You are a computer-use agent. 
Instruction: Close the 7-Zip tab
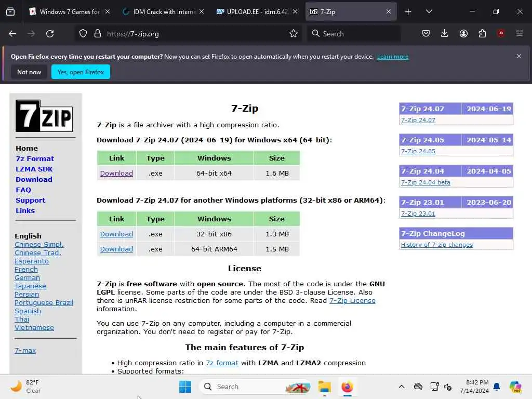(x=389, y=11)
